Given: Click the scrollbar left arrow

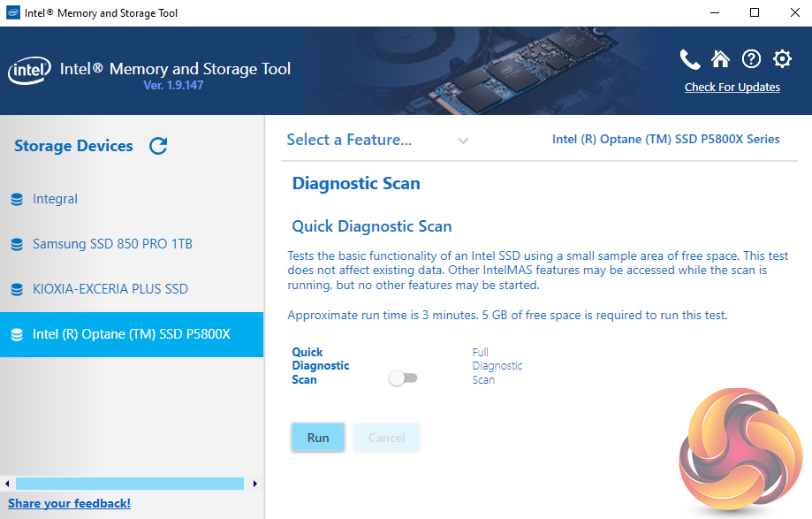Looking at the screenshot, I should point(7,484).
